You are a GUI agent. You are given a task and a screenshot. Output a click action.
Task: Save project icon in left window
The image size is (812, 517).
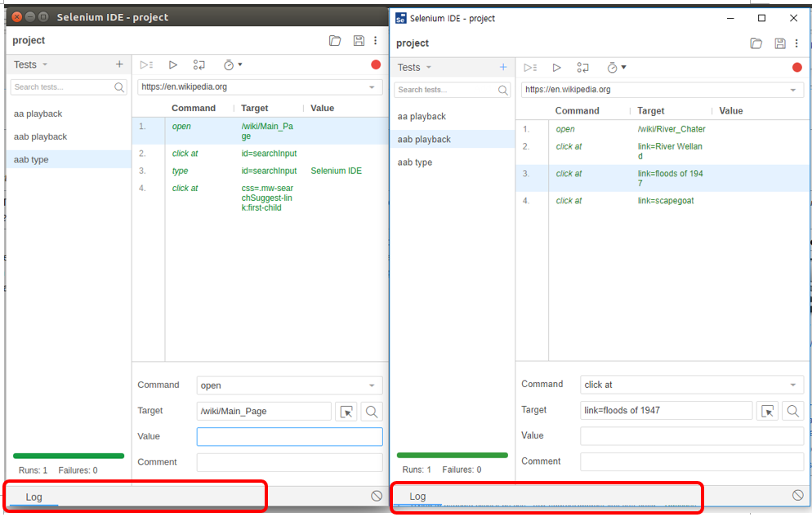[359, 40]
